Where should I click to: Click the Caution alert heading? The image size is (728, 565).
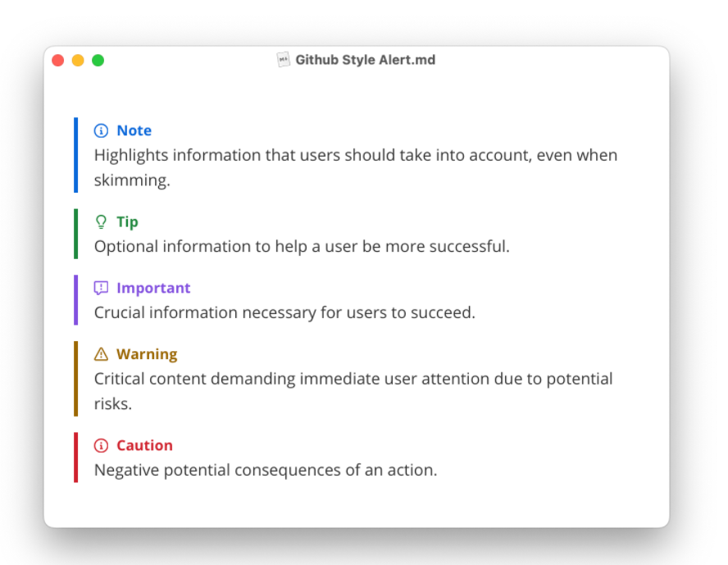(x=145, y=446)
